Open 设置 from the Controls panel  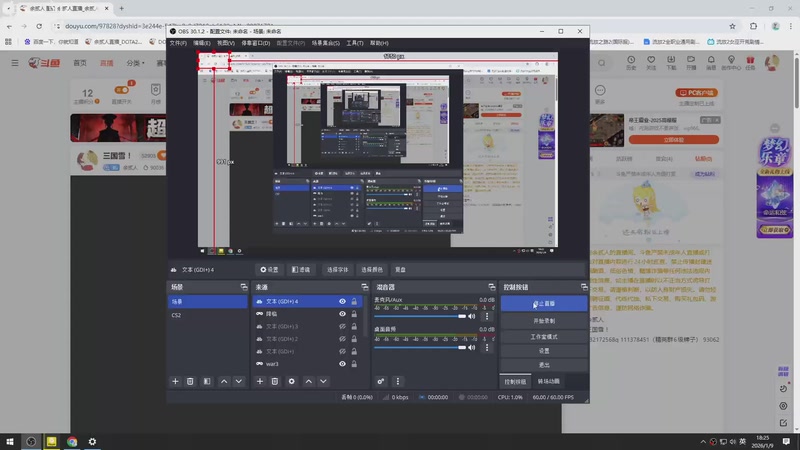(x=544, y=351)
